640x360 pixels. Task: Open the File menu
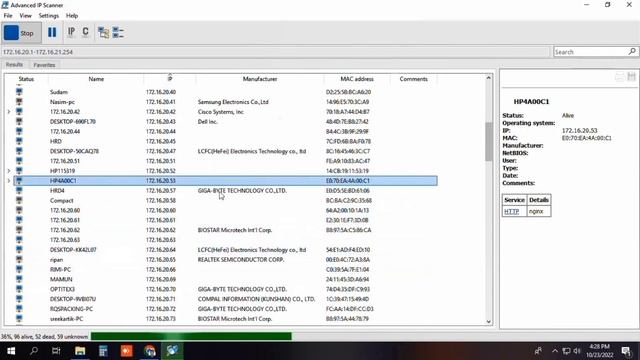[x=8, y=16]
